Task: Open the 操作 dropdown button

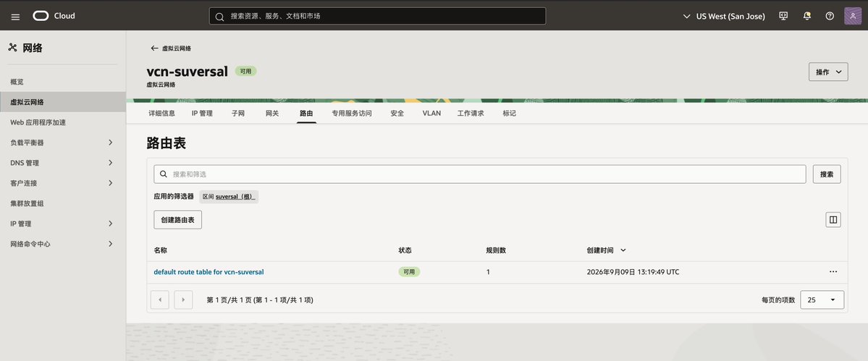Action: tap(828, 72)
